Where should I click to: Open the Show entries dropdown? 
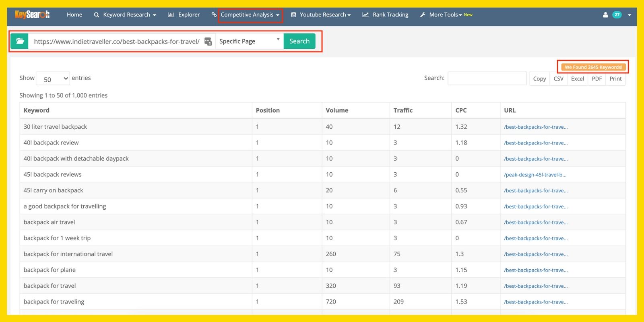[53, 79]
